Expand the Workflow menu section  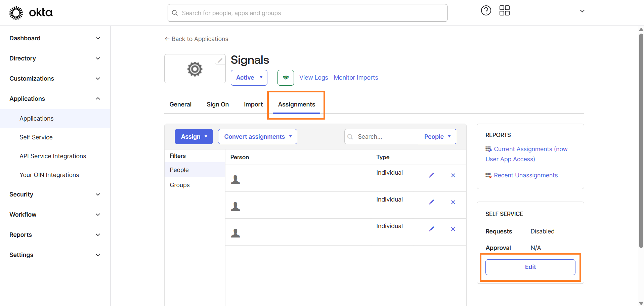[x=55, y=215]
